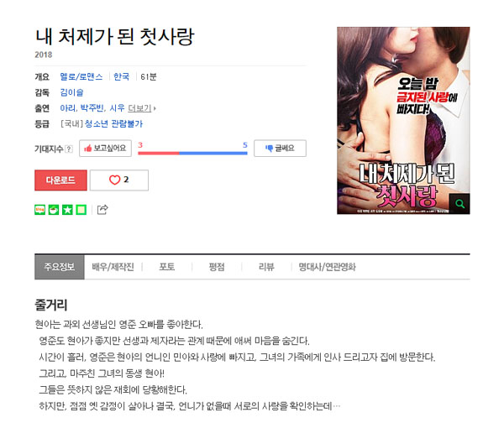Switch to the 배우/제작진 tab
504x428 pixels.
pyautogui.click(x=113, y=267)
